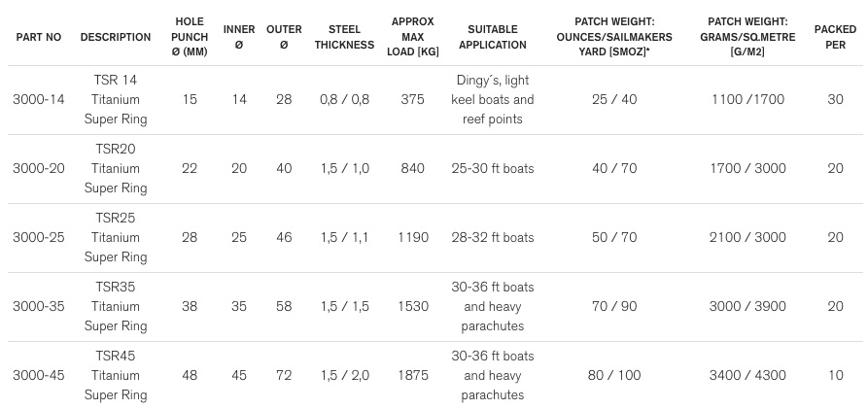The width and height of the screenshot is (868, 409).
Task: Select the DESCRIPTION column header
Action: [115, 37]
